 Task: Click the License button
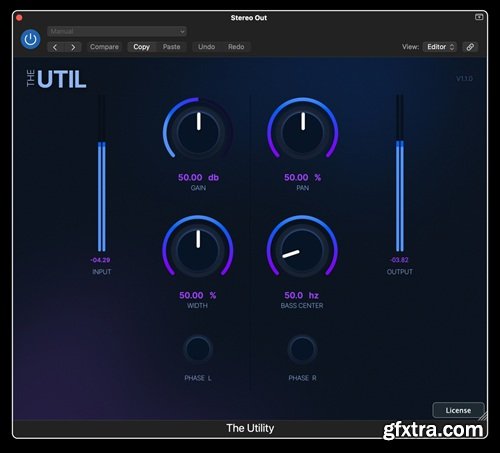(458, 410)
